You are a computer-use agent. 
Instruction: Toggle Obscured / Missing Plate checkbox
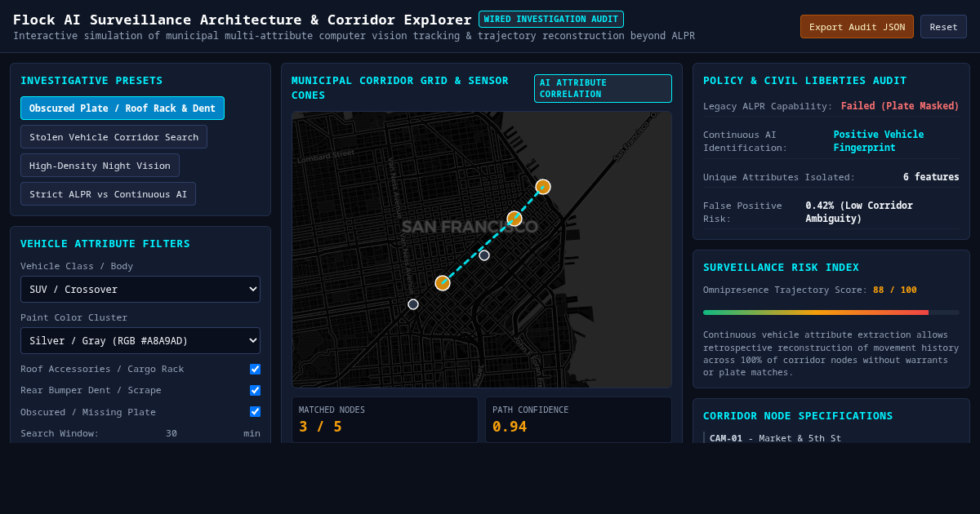255,412
